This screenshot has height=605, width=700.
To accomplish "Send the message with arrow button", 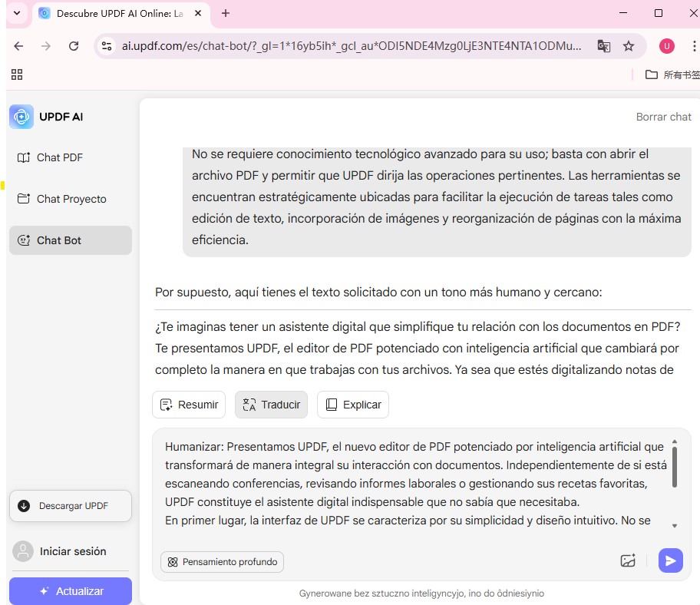I will (x=671, y=560).
